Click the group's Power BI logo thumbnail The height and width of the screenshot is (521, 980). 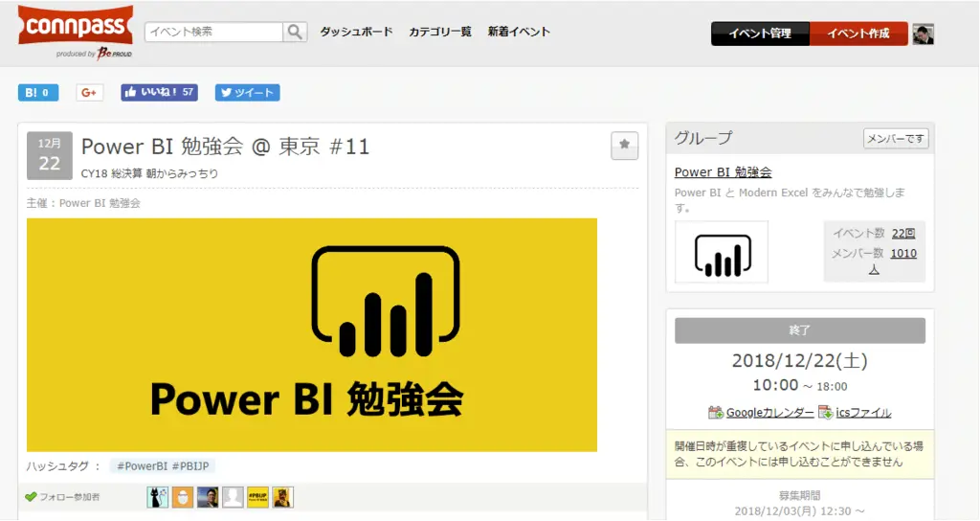click(722, 252)
